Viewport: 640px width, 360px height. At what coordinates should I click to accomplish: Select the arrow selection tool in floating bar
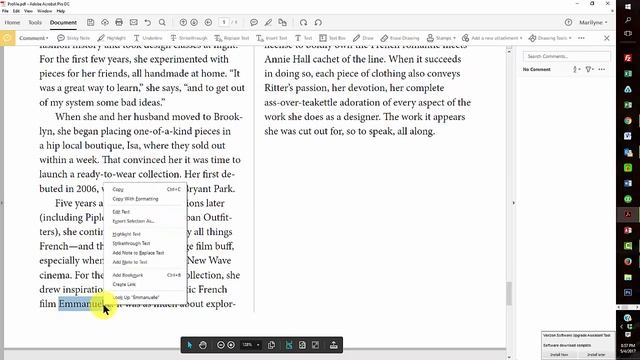pyautogui.click(x=189, y=345)
